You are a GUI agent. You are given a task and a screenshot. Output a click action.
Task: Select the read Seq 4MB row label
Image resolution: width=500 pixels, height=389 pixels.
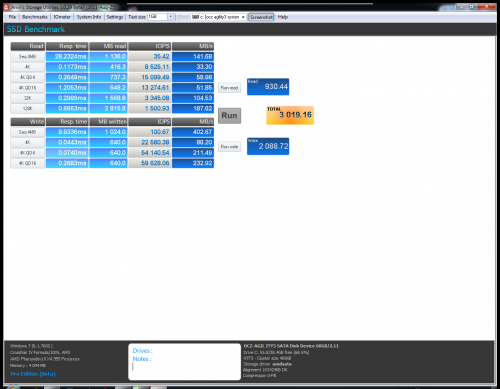click(x=27, y=56)
